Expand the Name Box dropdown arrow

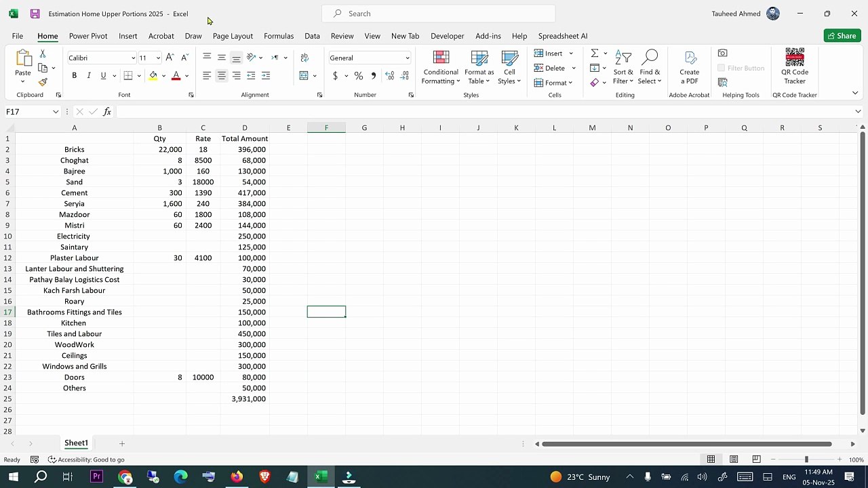[56, 112]
